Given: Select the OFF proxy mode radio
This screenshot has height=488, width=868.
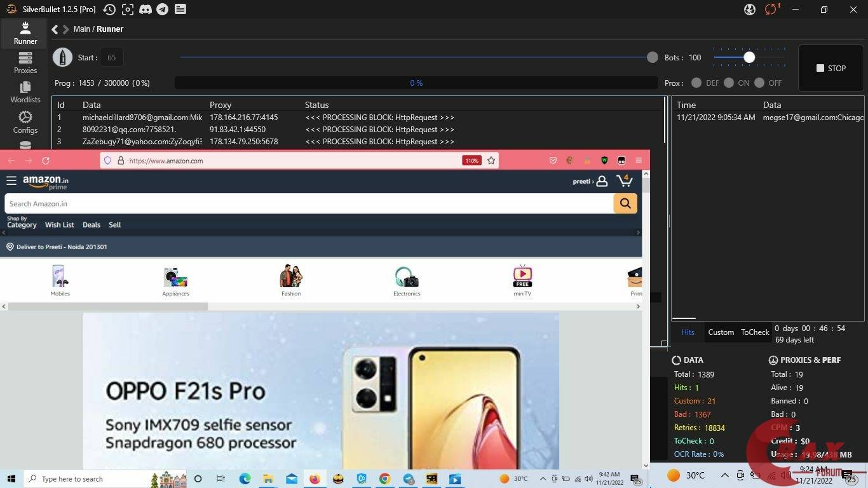Looking at the screenshot, I should tap(759, 83).
